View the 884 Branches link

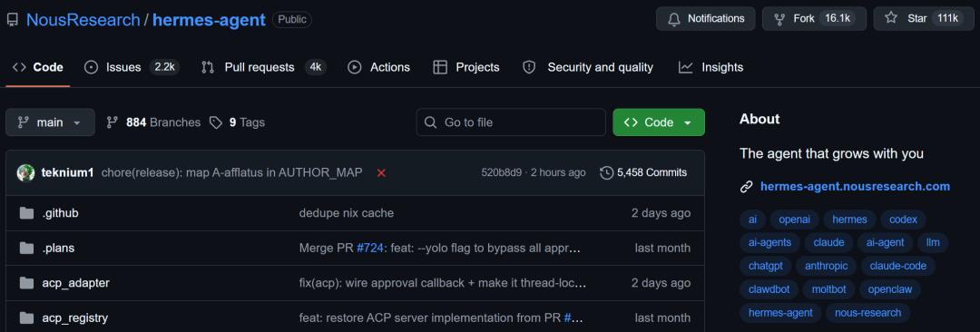pyautogui.click(x=153, y=122)
